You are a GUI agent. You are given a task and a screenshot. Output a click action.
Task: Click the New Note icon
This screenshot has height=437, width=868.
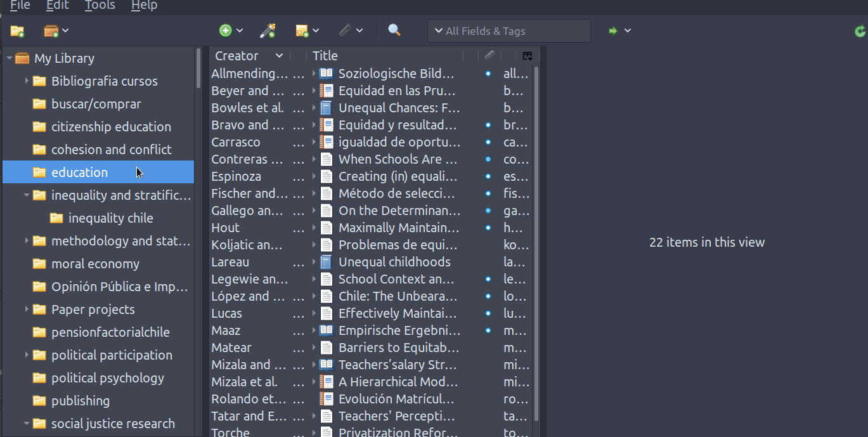302,30
